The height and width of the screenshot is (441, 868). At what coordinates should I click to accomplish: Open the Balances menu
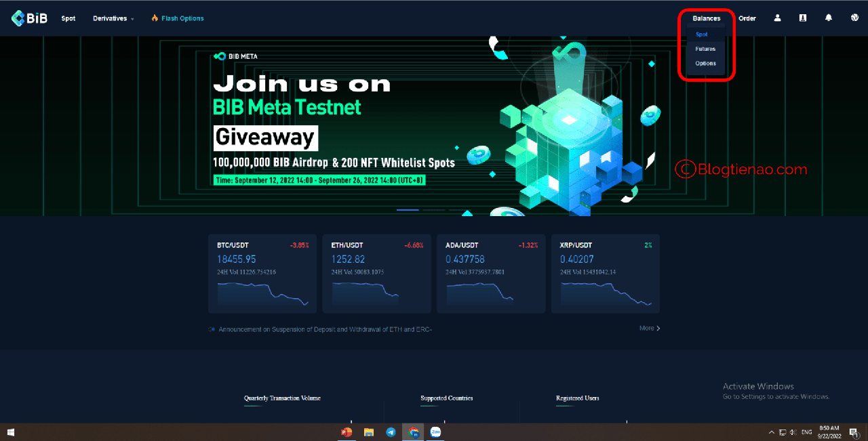(x=707, y=18)
